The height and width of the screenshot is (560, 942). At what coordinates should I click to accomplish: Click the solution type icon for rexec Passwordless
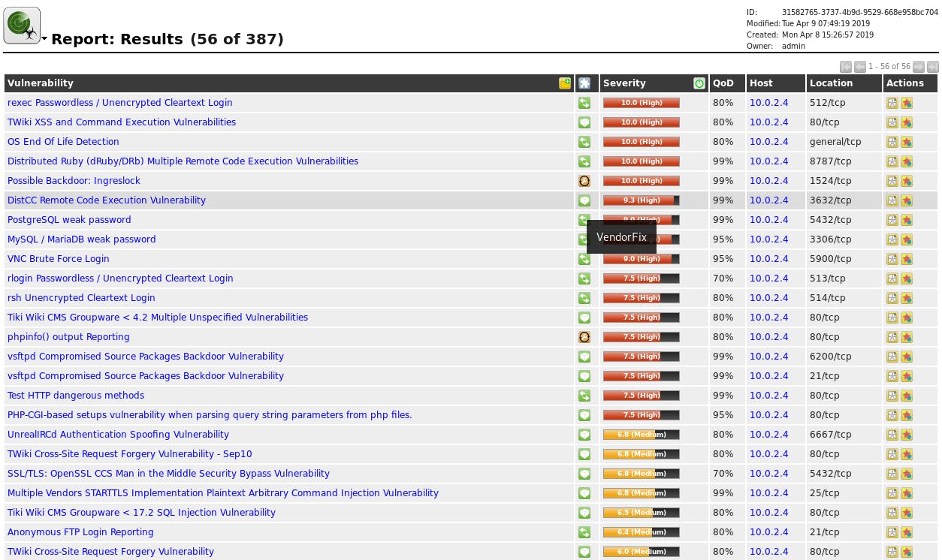pyautogui.click(x=584, y=103)
